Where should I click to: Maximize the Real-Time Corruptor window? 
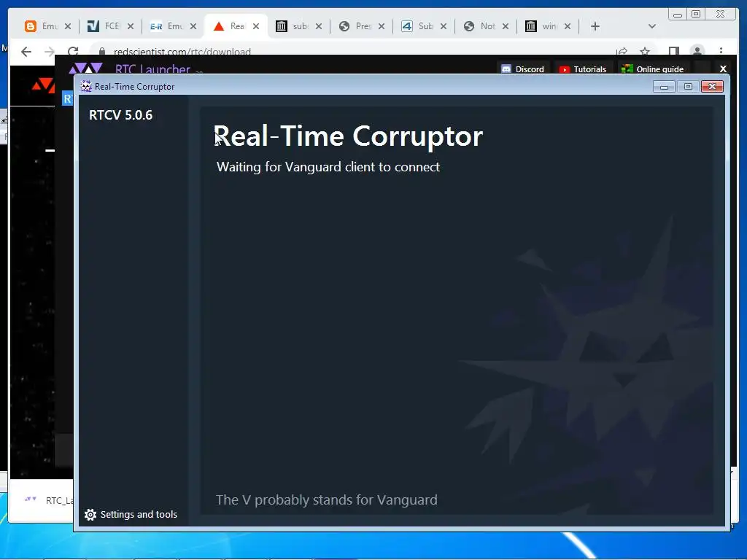[x=688, y=86]
